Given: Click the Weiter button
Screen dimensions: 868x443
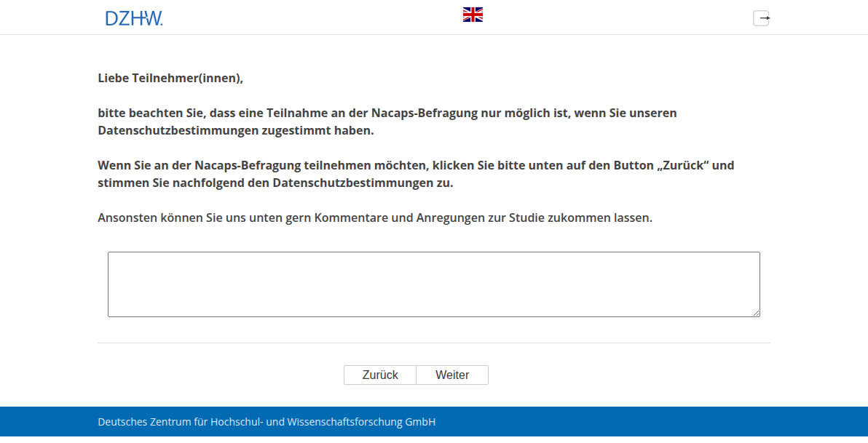Looking at the screenshot, I should coord(452,375).
